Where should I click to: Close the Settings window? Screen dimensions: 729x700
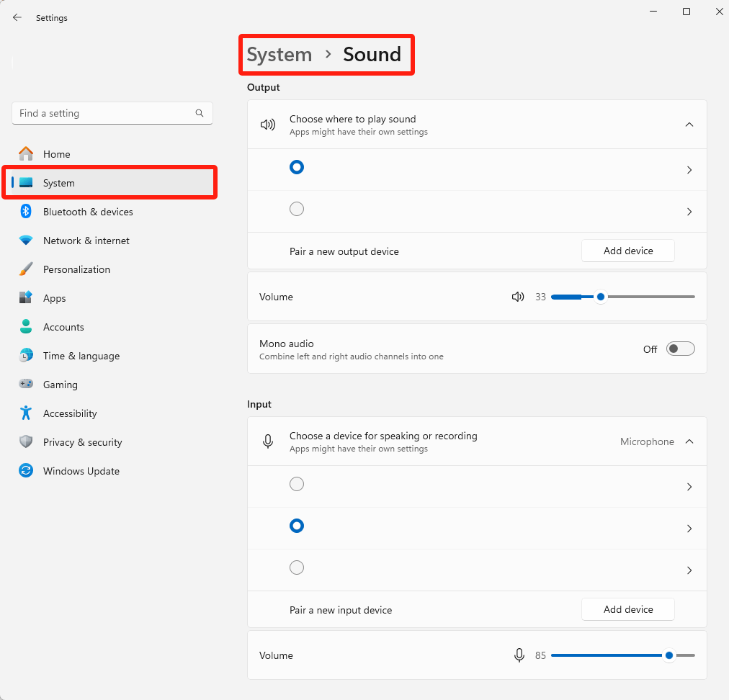click(719, 12)
